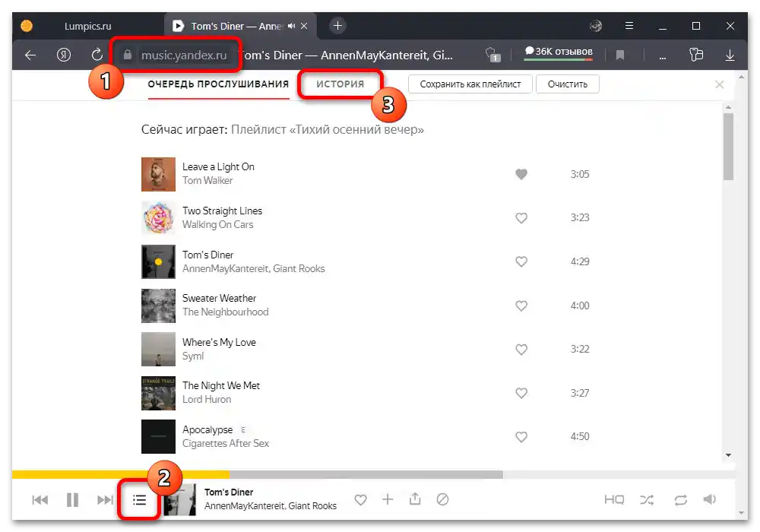Skip to previous track

pos(40,499)
